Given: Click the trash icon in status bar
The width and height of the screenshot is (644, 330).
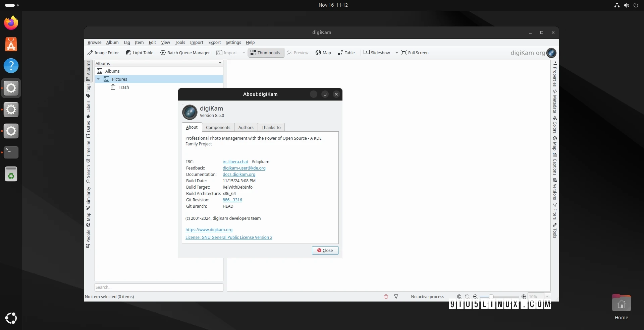Looking at the screenshot, I should pos(386,296).
